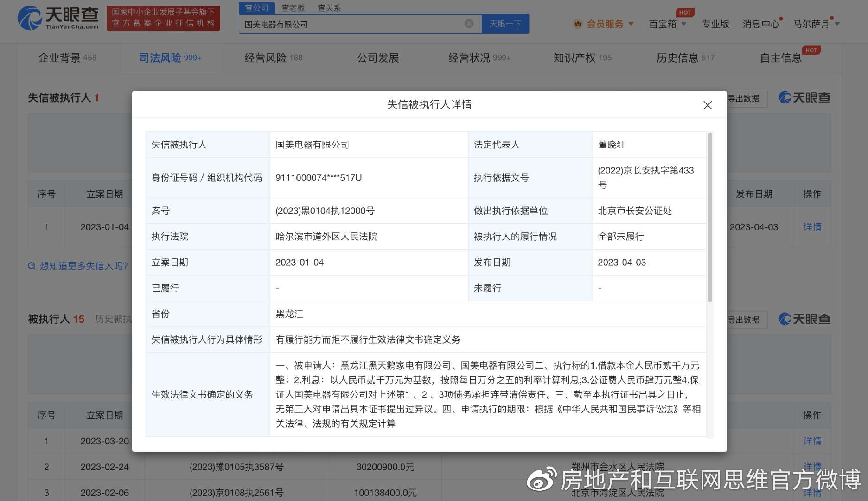Click case number (2023)京0108执2561号
Screen dimensions: 868x501
236,493
